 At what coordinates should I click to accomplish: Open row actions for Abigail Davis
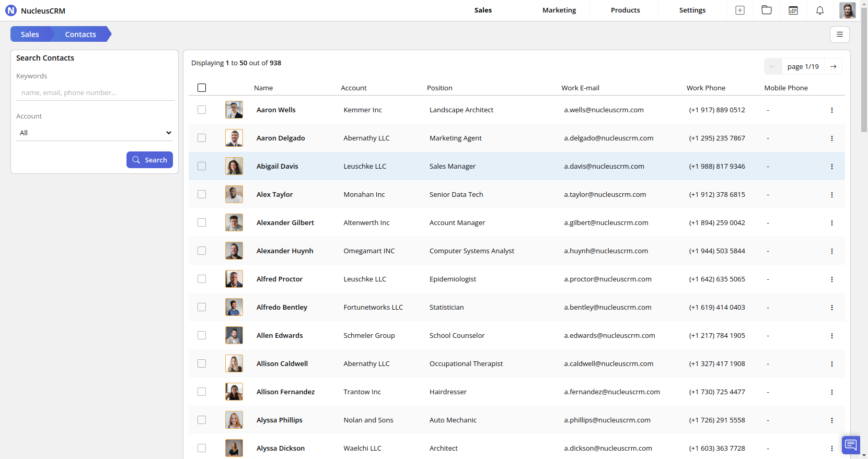(x=832, y=167)
